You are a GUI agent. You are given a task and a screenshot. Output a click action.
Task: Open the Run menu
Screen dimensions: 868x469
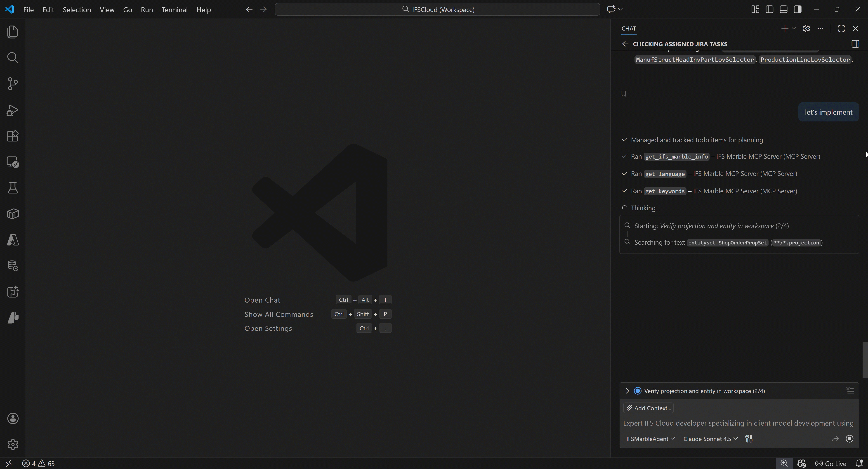tap(146, 9)
